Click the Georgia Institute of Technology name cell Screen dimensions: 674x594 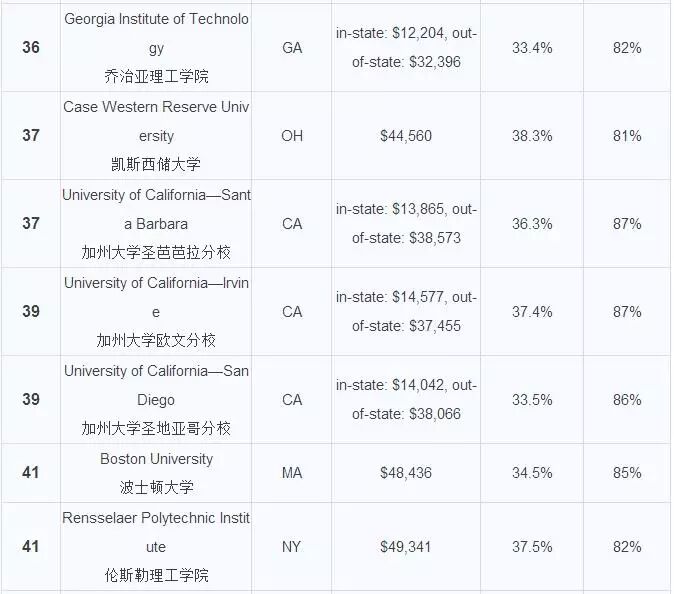[156, 48]
